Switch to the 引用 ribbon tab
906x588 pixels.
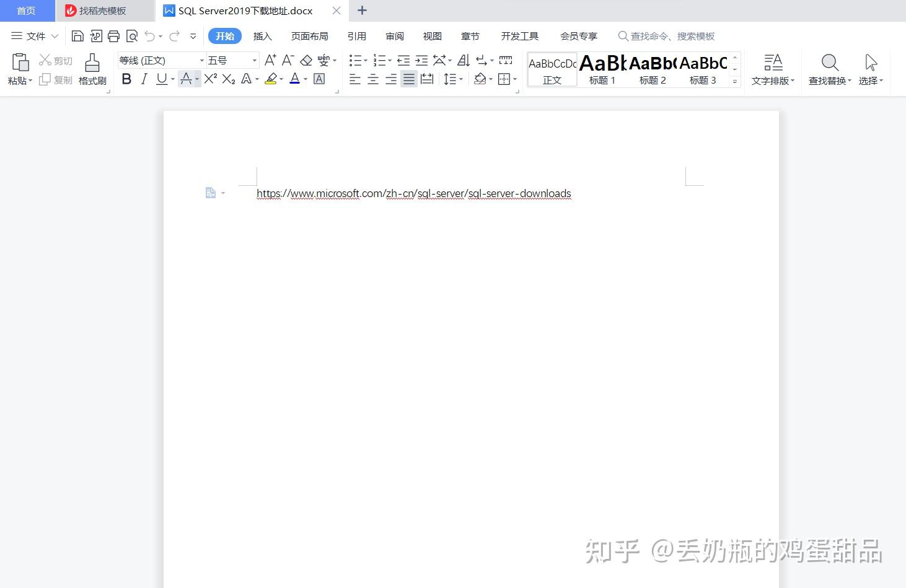pos(357,36)
